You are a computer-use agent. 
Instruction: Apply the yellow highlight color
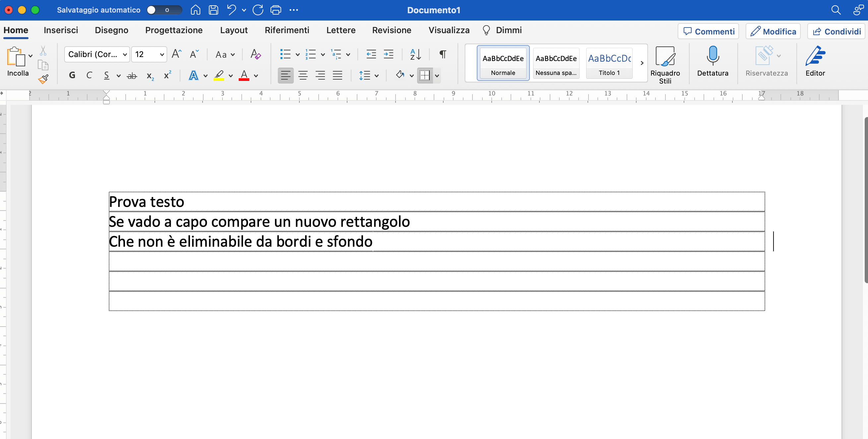[x=219, y=75]
